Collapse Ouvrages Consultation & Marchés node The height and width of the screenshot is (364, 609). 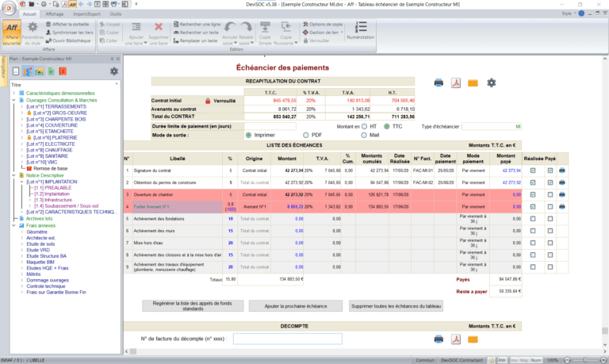pyautogui.click(x=14, y=100)
